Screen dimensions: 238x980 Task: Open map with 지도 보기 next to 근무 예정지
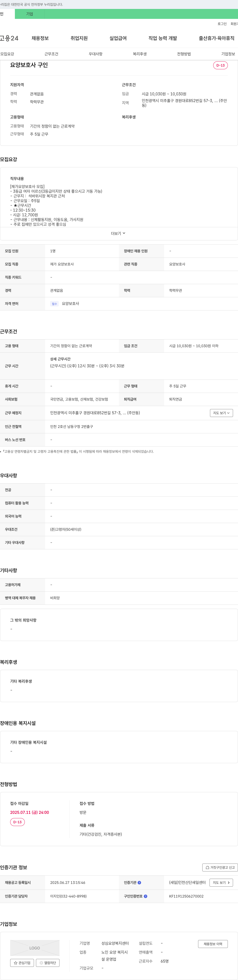click(x=221, y=413)
